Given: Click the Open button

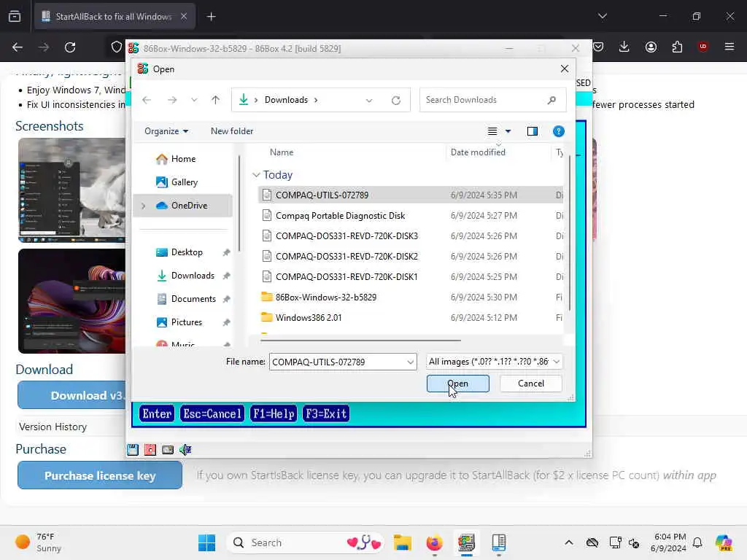Looking at the screenshot, I should (458, 384).
